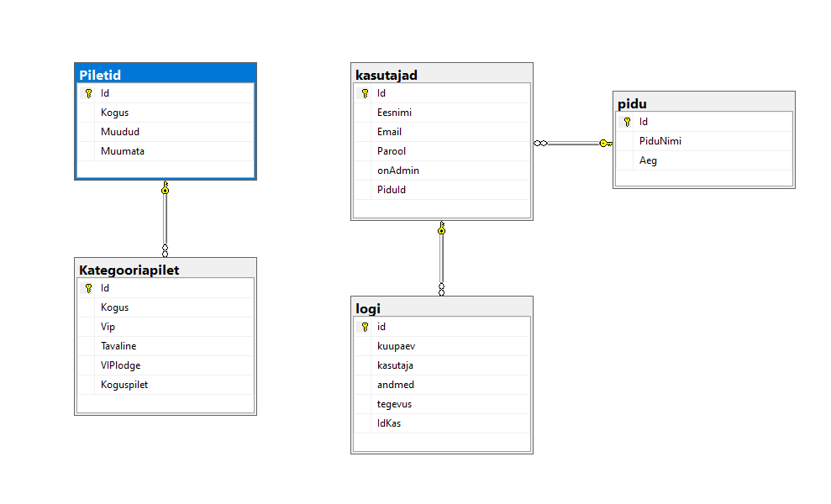
Task: Select Vip column in Kategooriapilet
Action: [166, 327]
